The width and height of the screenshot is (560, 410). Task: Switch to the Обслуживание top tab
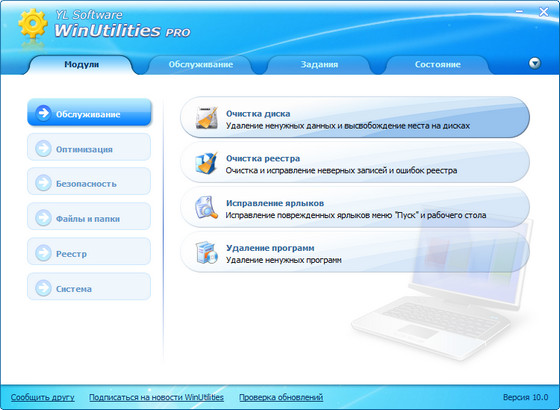(201, 65)
